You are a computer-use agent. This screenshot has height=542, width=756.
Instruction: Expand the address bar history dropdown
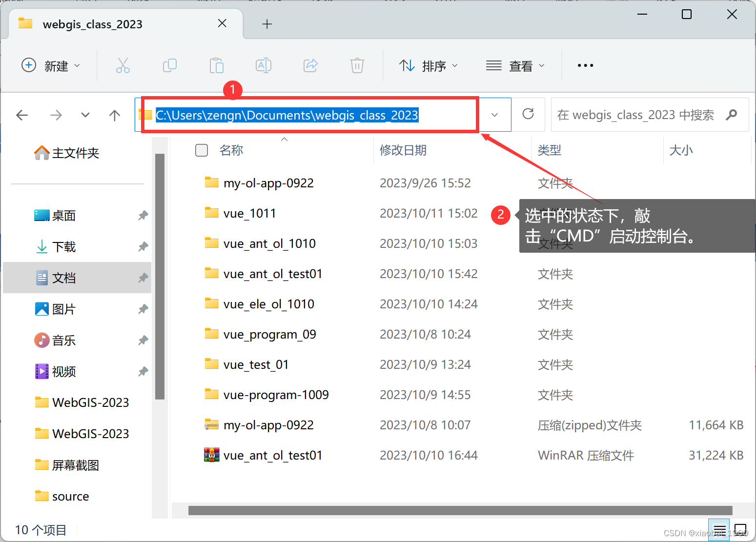[x=494, y=115]
